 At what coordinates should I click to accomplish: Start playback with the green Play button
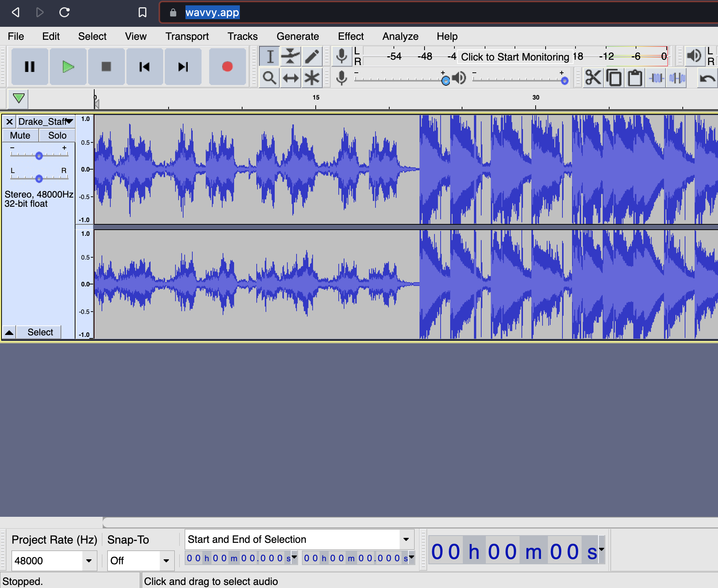coord(68,67)
